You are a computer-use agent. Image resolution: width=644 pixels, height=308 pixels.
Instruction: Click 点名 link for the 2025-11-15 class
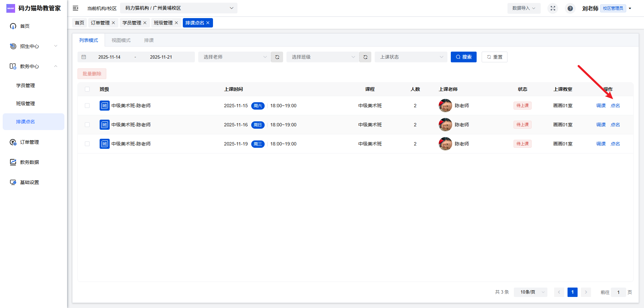pyautogui.click(x=615, y=106)
